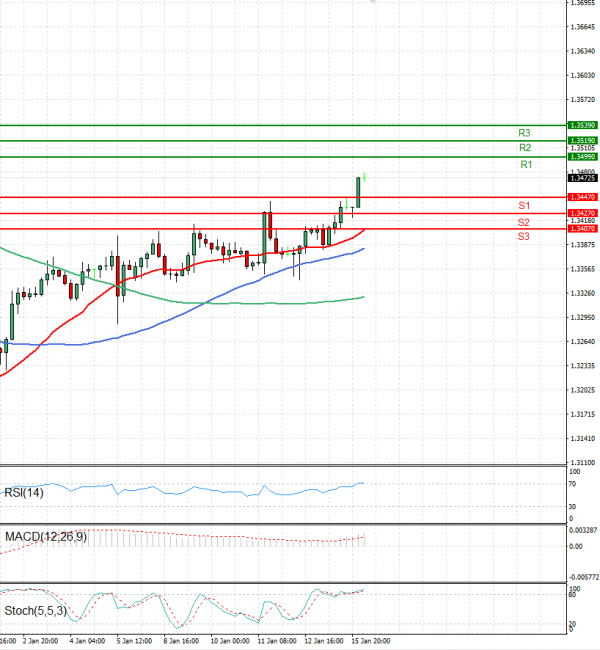Click the 8 Jan 16:00 time label
600x650 pixels.
click(x=181, y=641)
